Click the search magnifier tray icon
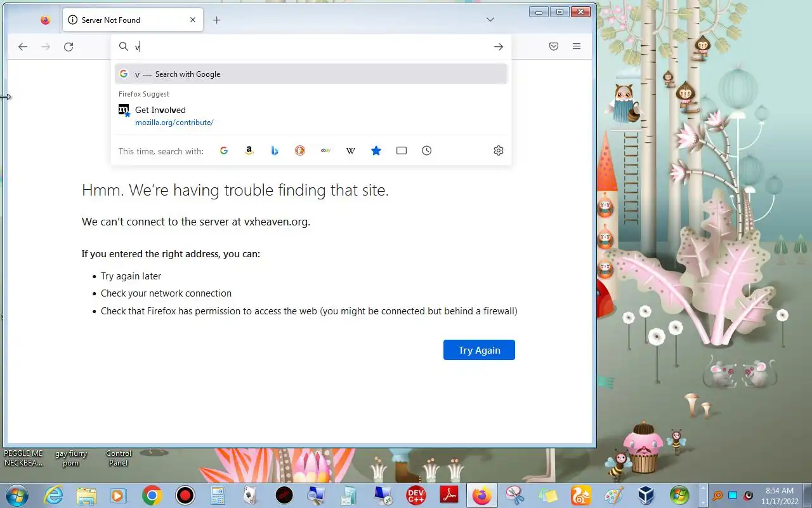This screenshot has height=508, width=812. tap(717, 495)
